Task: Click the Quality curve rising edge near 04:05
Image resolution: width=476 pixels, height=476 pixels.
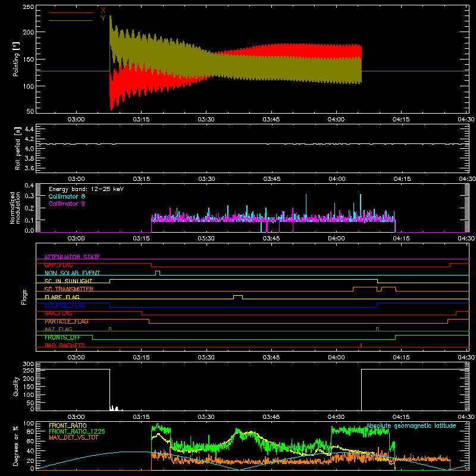Action: pos(361,390)
